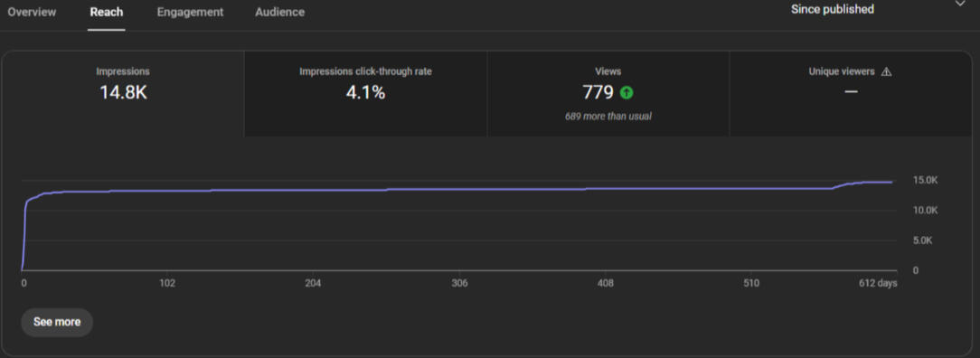
Task: Click the 408 day axis label
Action: coord(605,283)
